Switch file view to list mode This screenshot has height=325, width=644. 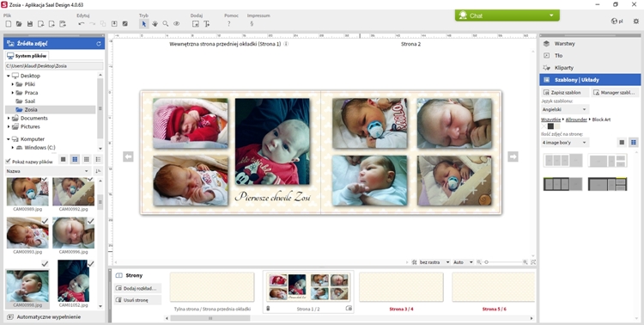(x=98, y=159)
